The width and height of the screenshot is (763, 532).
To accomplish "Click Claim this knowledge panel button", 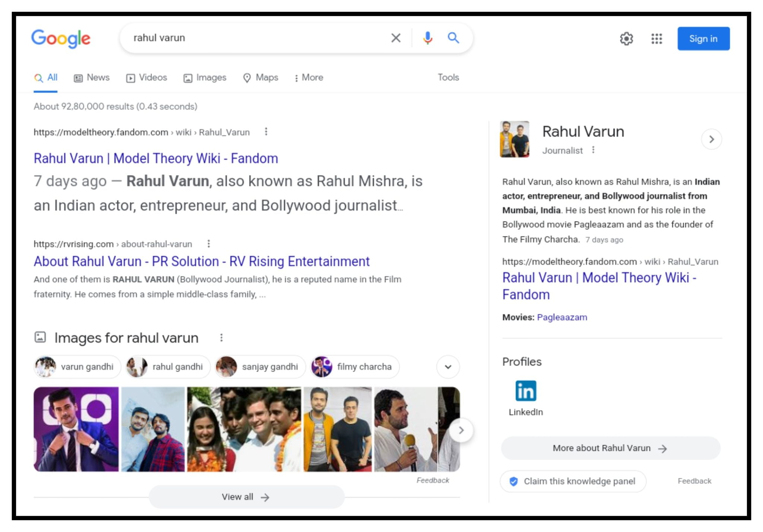I will 573,481.
